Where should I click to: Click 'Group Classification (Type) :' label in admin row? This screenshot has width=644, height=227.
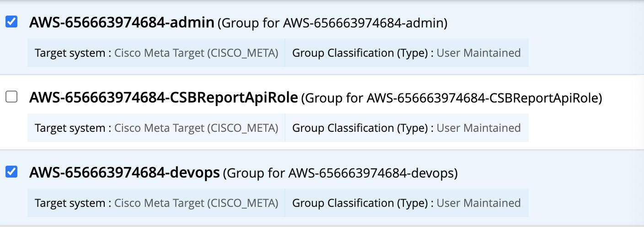[363, 53]
